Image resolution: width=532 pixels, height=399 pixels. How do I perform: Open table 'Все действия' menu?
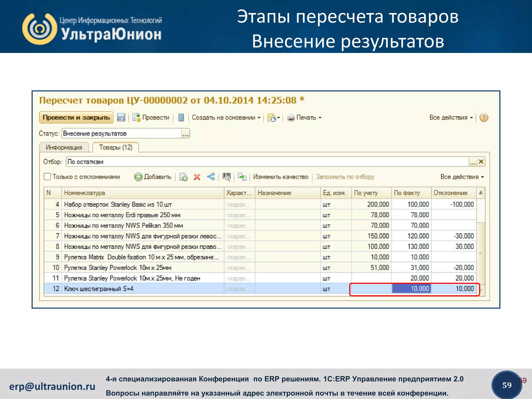pos(462,177)
